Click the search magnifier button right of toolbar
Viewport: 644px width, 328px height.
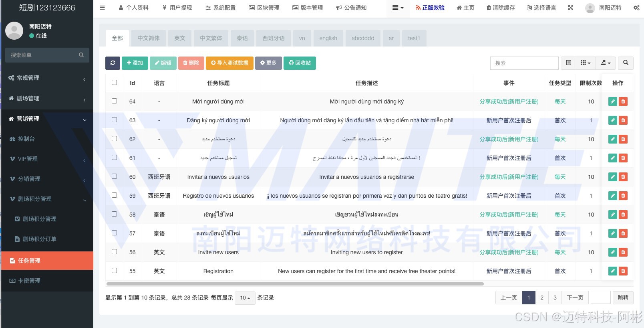[626, 63]
